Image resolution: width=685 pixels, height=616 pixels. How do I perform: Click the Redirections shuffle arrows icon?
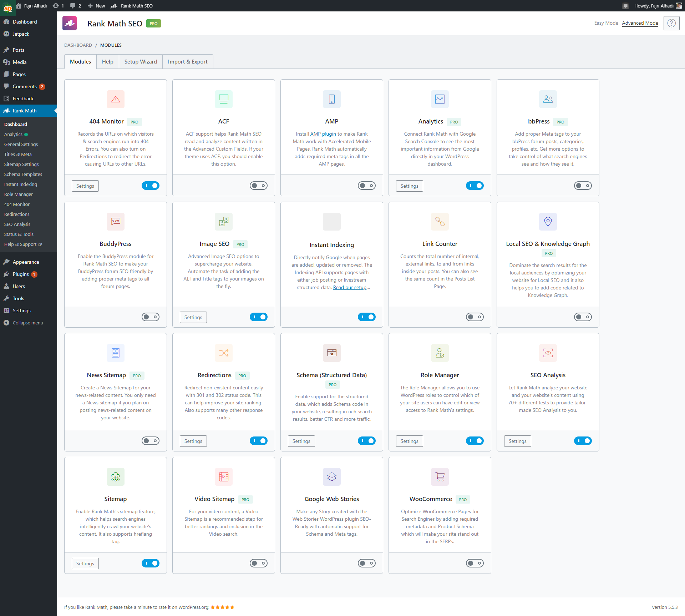pos(224,353)
